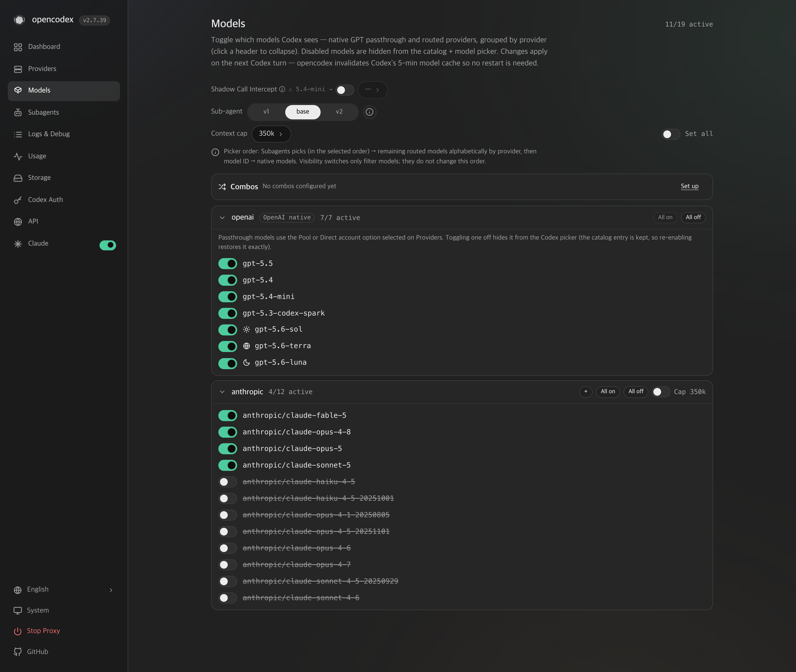Open Logs & Debug page
Viewport: 796px width, 672px height.
point(64,134)
